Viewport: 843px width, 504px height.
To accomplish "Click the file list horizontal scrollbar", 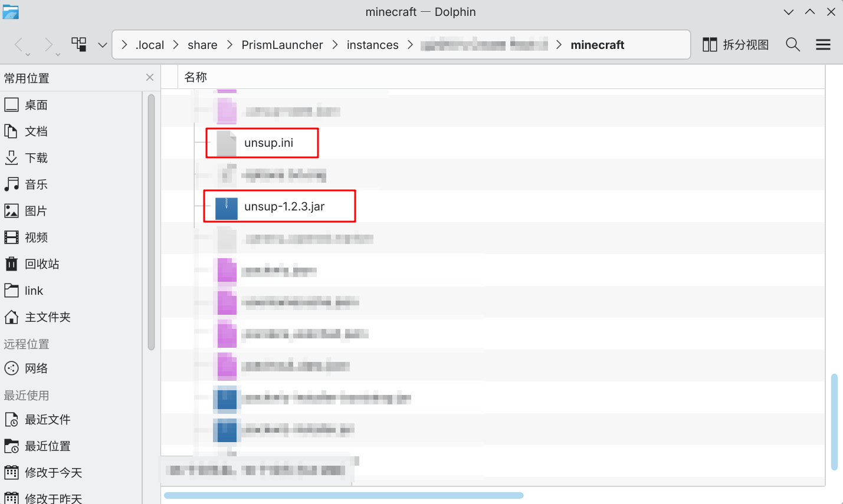I will pyautogui.click(x=343, y=495).
